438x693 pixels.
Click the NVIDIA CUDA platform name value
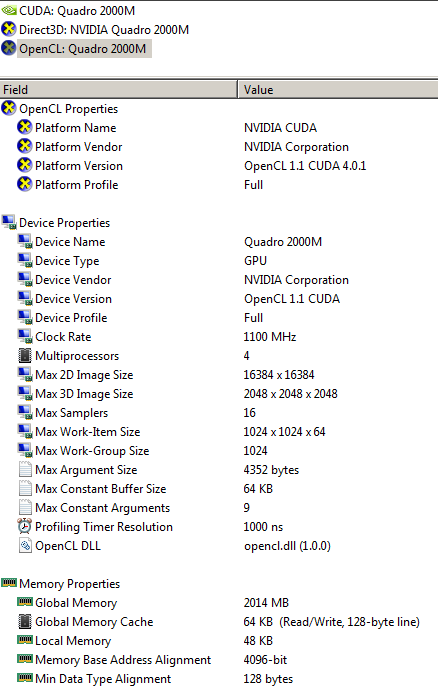(280, 128)
